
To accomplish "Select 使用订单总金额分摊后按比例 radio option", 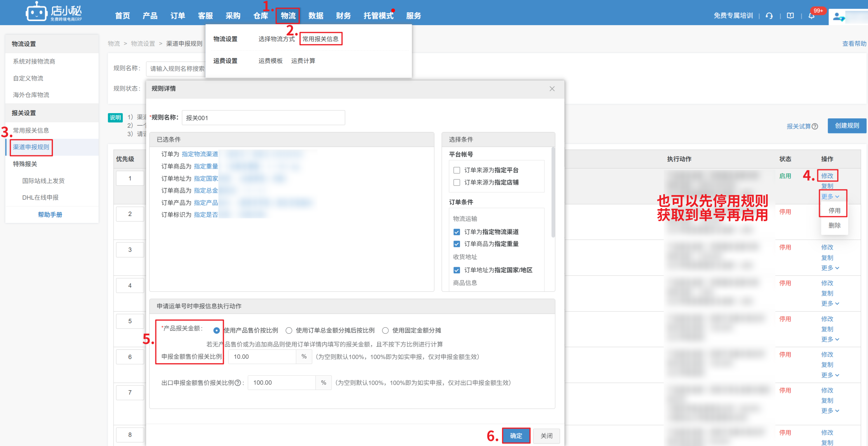I will tap(289, 330).
